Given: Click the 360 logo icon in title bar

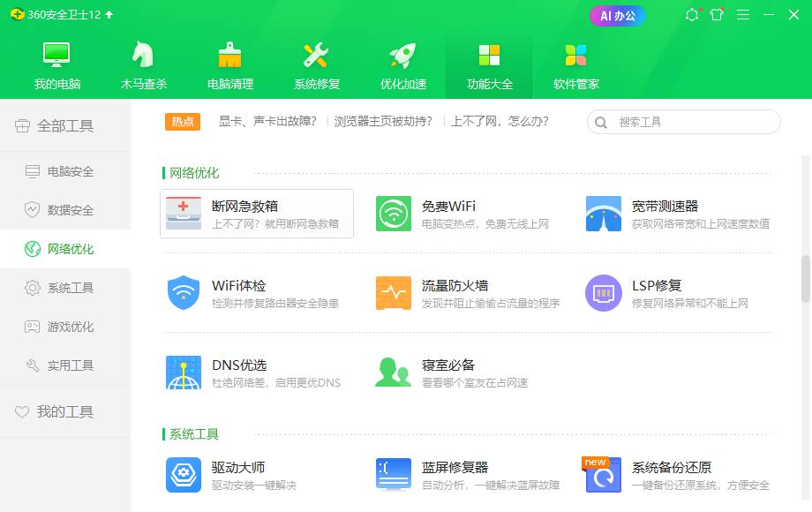Looking at the screenshot, I should pyautogui.click(x=17, y=14).
